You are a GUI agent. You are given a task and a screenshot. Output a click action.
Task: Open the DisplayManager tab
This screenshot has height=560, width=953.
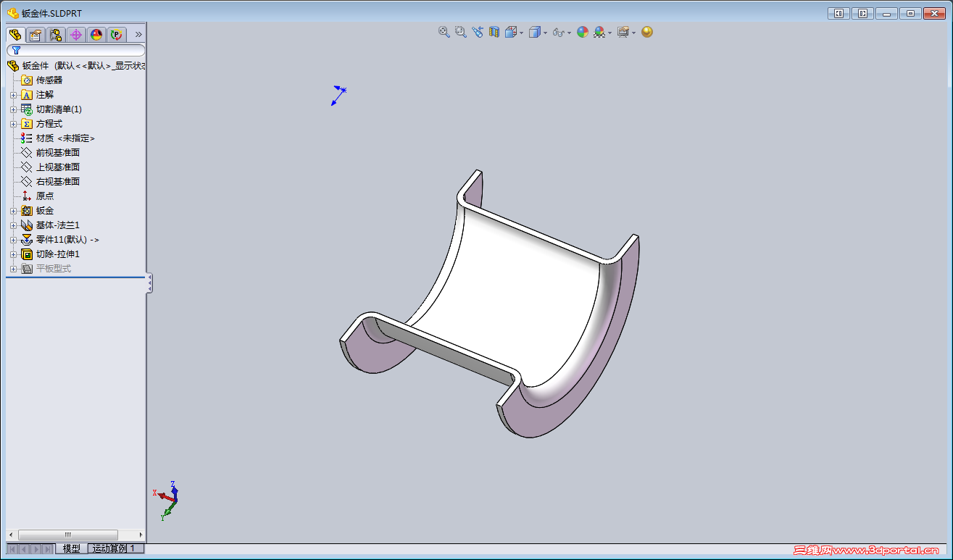[96, 34]
